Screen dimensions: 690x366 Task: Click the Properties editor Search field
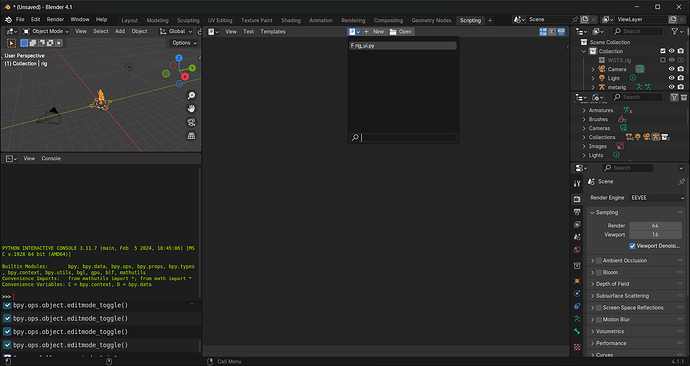628,168
